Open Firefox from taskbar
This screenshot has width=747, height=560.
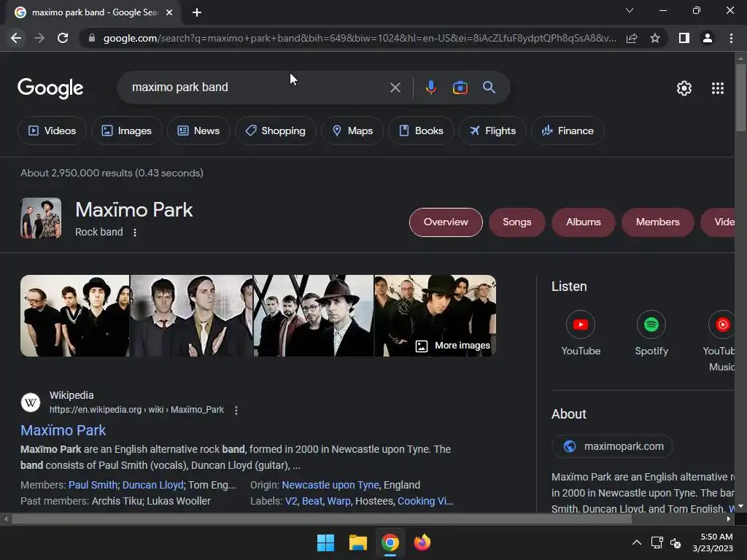pos(422,542)
